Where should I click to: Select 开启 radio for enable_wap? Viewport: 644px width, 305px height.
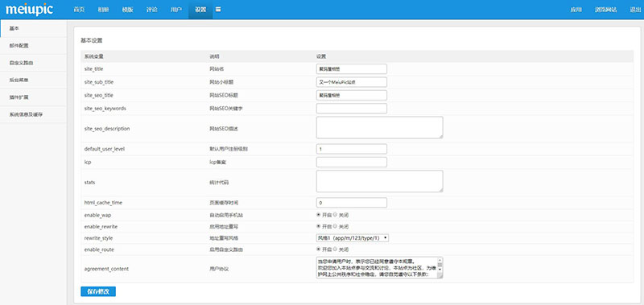coord(318,215)
